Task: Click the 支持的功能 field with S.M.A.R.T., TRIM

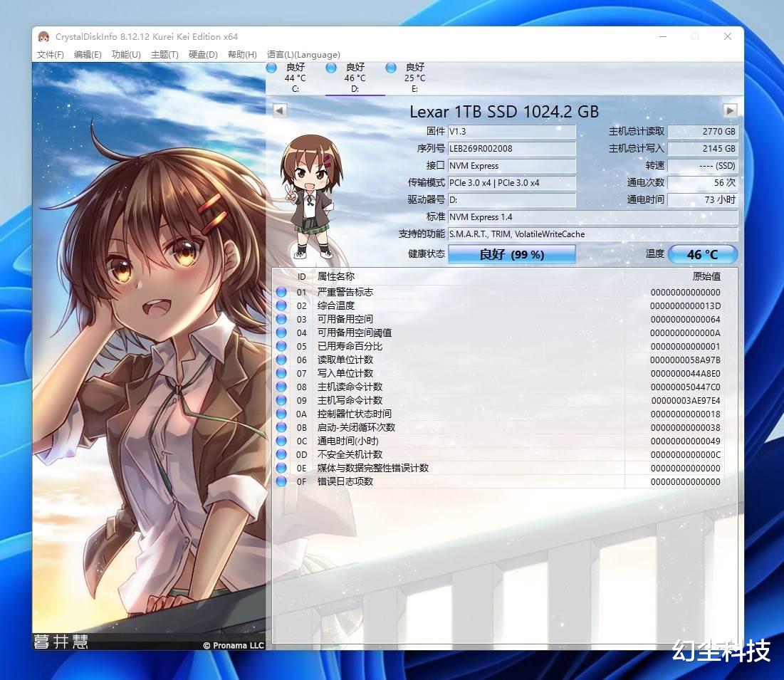Action: click(592, 234)
